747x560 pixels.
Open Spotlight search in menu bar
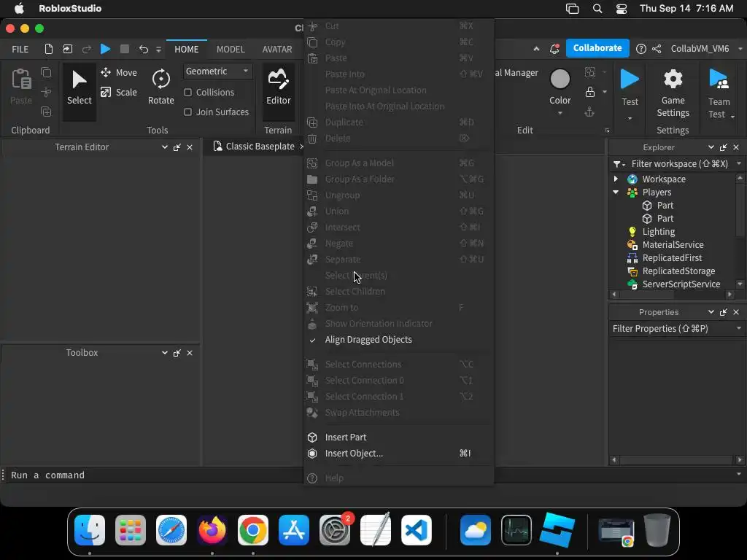pos(597,9)
